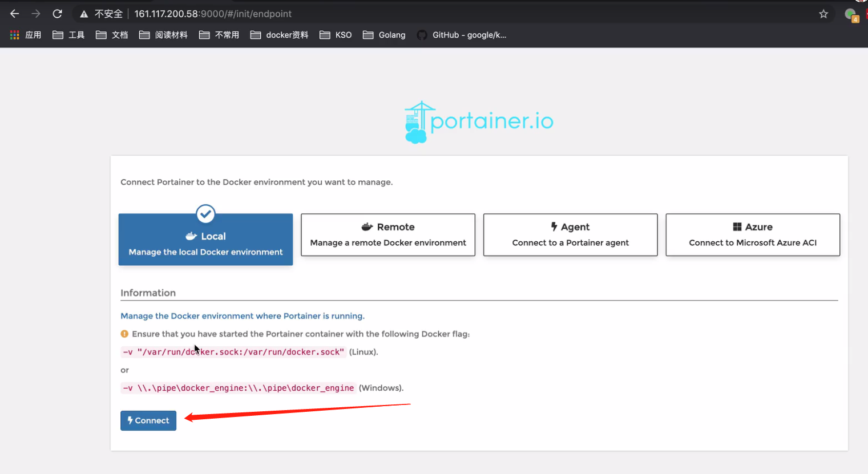Open the 应用 apps grid shortcut
This screenshot has height=474, width=868.
coord(26,35)
